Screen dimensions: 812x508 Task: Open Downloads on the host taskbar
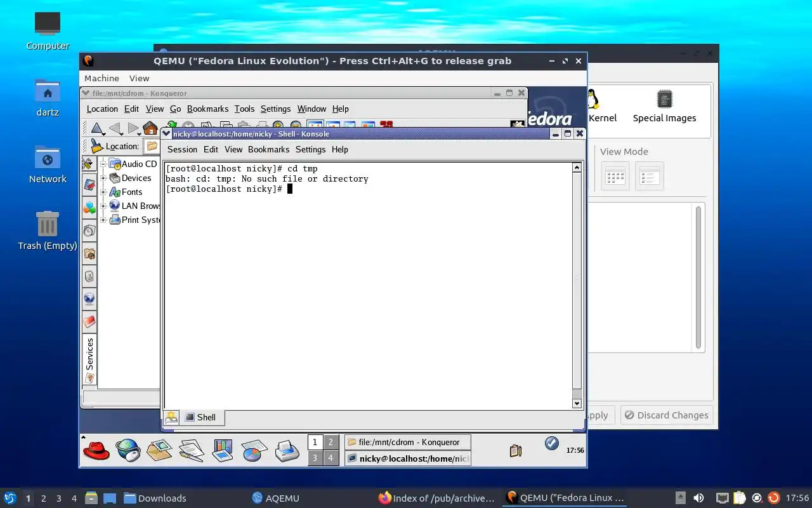[155, 498]
